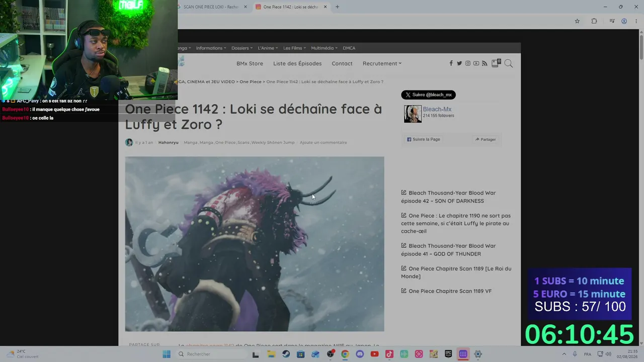Image resolution: width=644 pixels, height=362 pixels.
Task: Open the Chrome profile avatar icon
Action: pyautogui.click(x=624, y=21)
